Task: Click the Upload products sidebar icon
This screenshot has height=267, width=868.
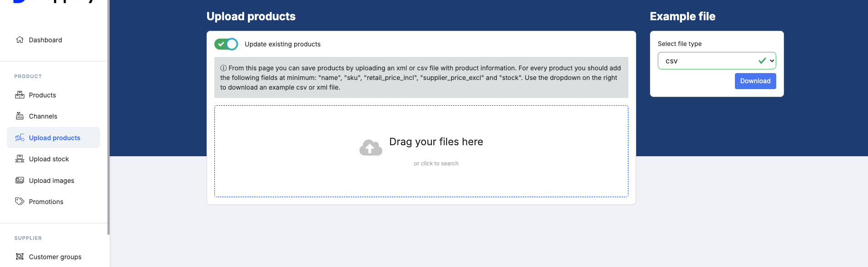Action: (x=20, y=137)
